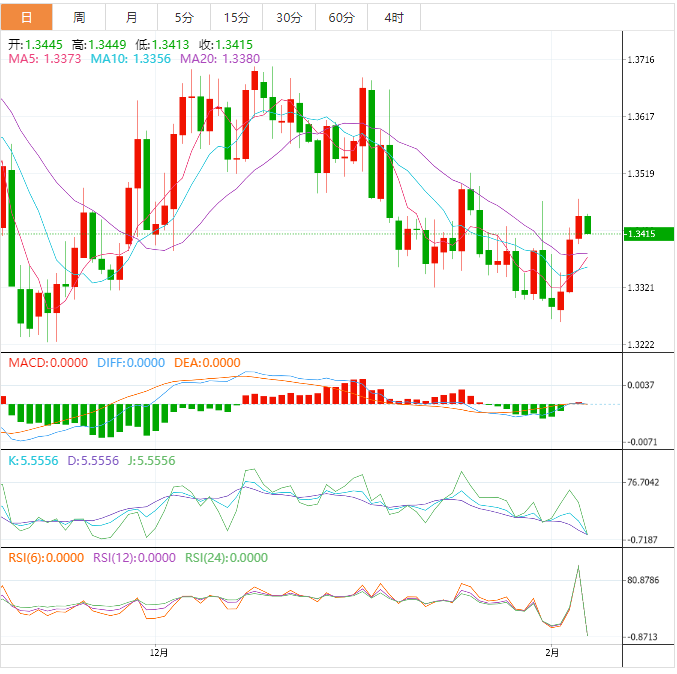Click the RSI(6) indicator label
Screen dimensions: 677x674
(x=47, y=558)
